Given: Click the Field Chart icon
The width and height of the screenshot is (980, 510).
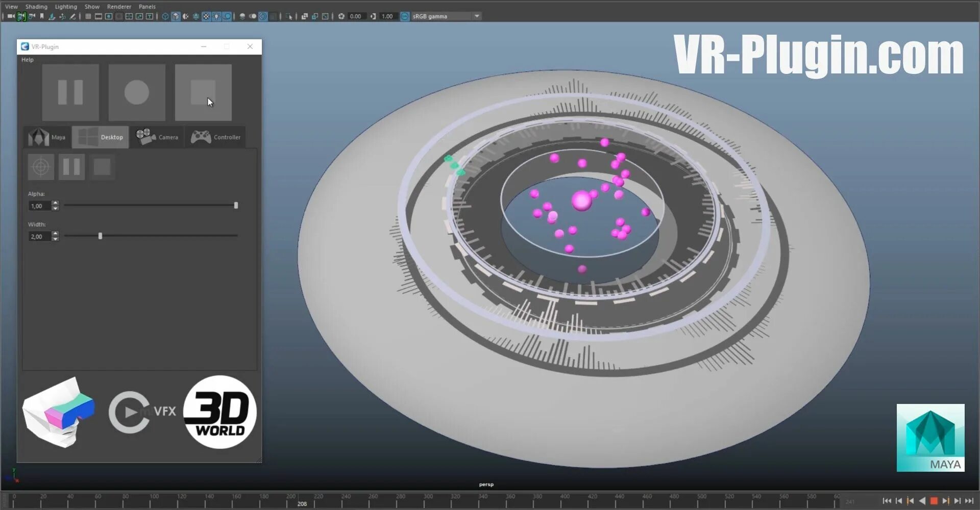Looking at the screenshot, I should pyautogui.click(x=129, y=16).
